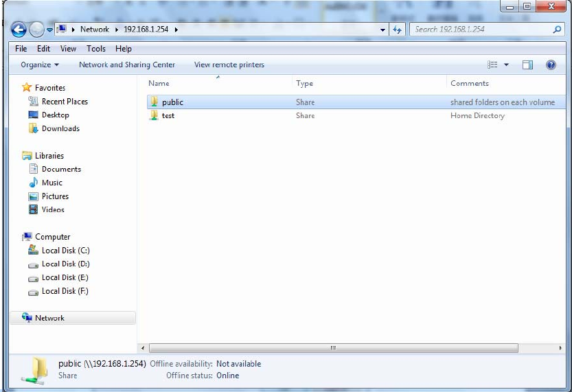This screenshot has width=572, height=392.
Task: Click the horizontal scrollbar thumb
Action: click(334, 348)
